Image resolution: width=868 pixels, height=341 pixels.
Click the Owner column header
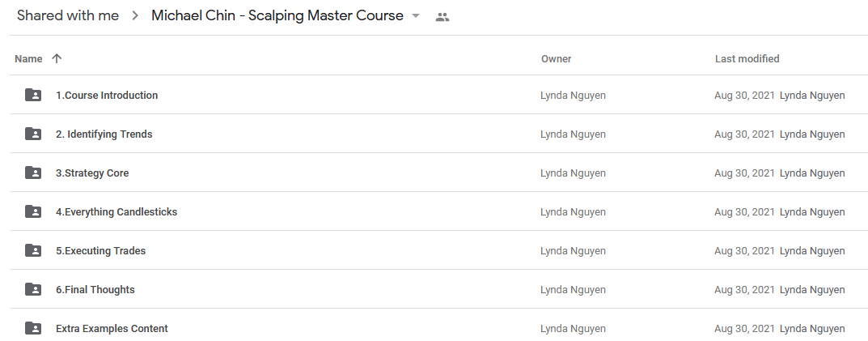click(556, 59)
